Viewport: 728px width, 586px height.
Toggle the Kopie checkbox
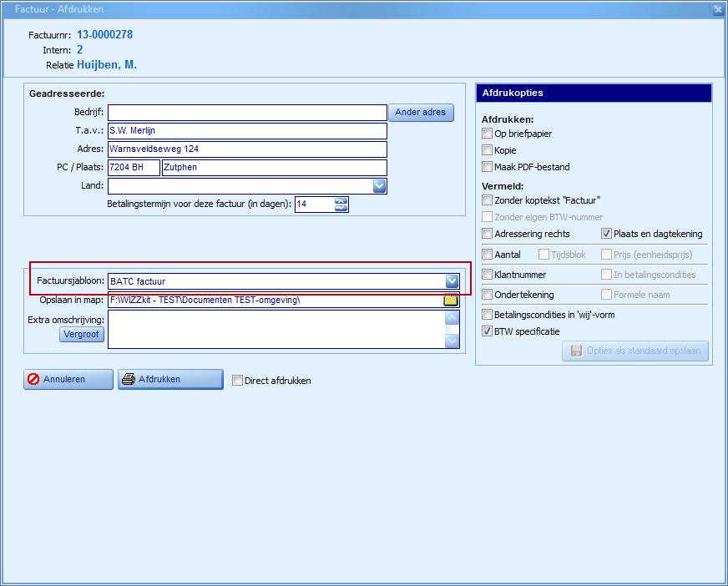(488, 150)
